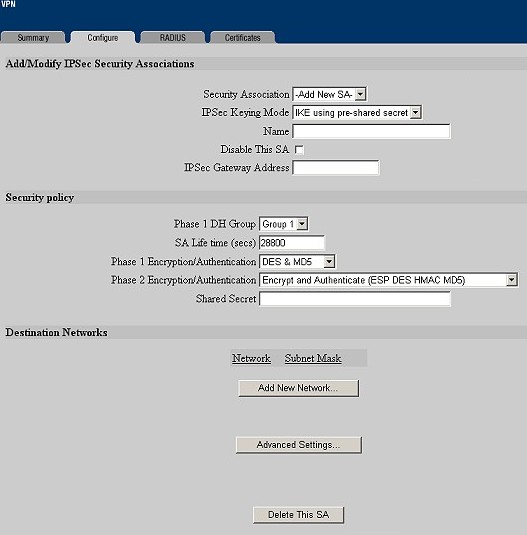
Task: Expand the Phase 1 DH Group dropdown
Action: click(284, 224)
